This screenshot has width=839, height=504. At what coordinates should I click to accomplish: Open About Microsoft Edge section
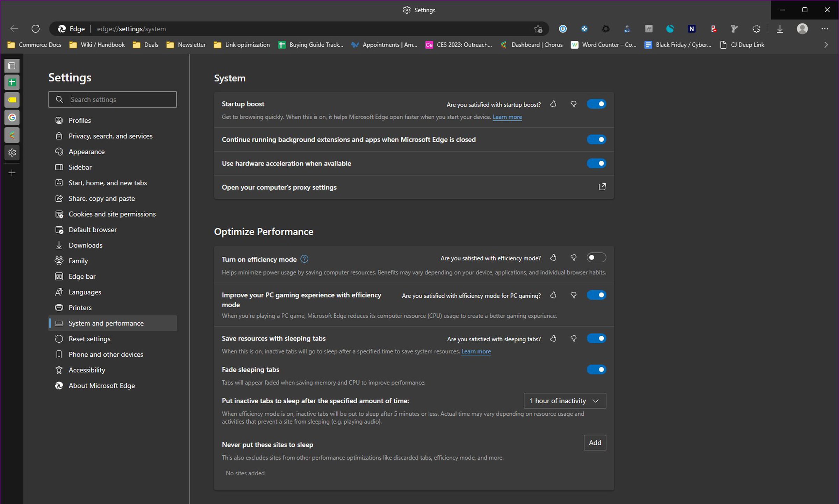(x=101, y=386)
